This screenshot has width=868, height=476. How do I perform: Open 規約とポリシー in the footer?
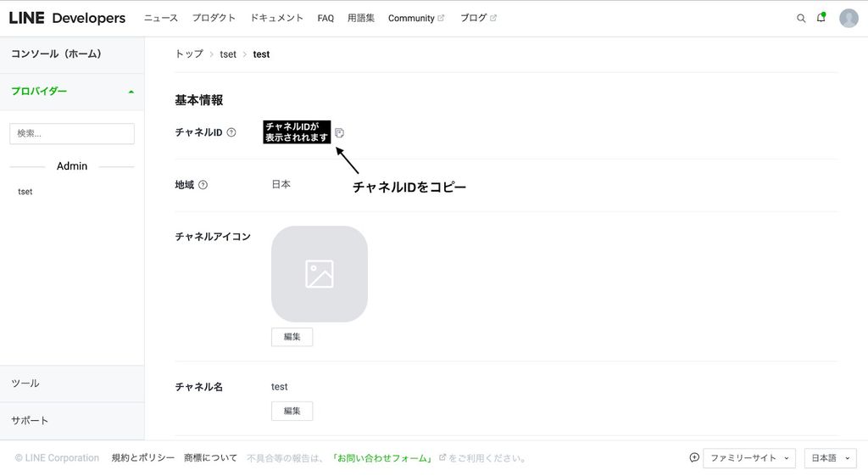(x=142, y=457)
